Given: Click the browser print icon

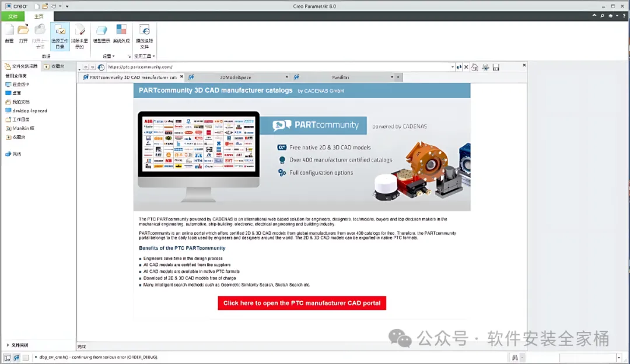Looking at the screenshot, I should point(485,67).
